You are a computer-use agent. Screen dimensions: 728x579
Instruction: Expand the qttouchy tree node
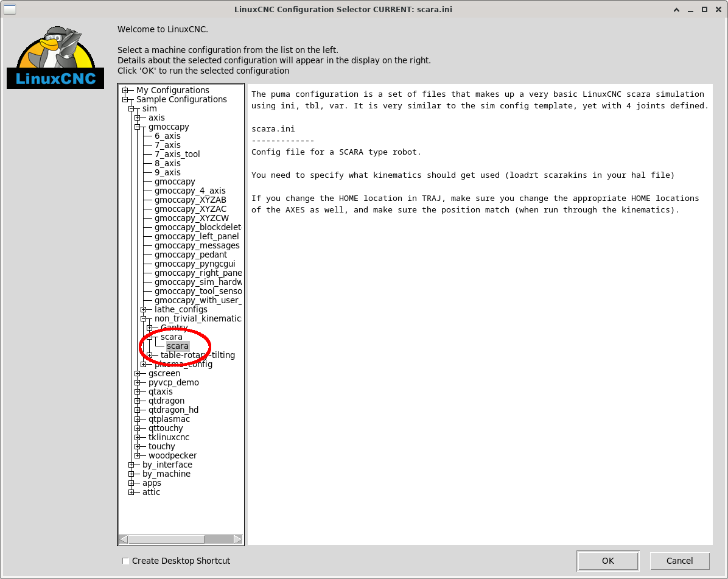(x=137, y=429)
